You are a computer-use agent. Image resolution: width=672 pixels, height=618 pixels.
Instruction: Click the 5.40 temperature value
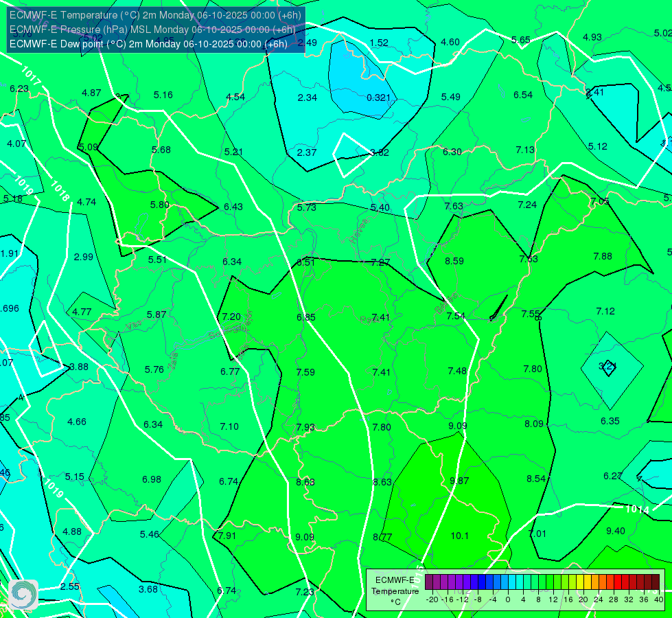pyautogui.click(x=380, y=207)
